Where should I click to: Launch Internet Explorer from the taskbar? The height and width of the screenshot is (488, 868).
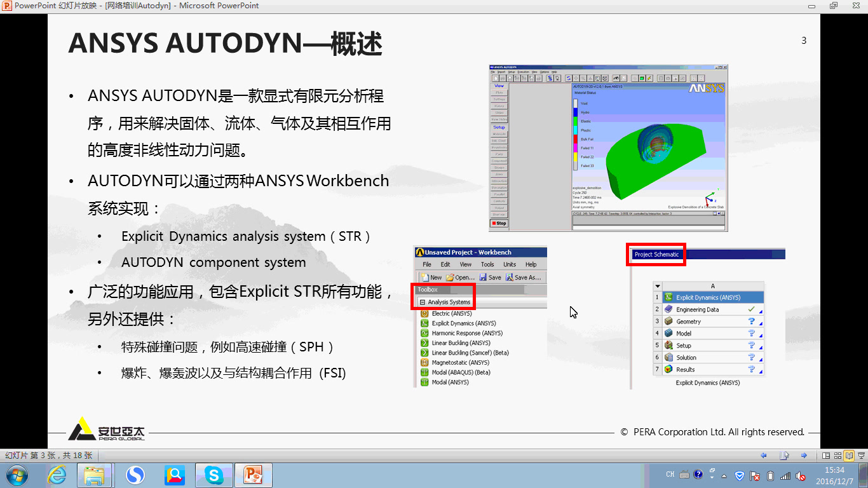pos(57,475)
